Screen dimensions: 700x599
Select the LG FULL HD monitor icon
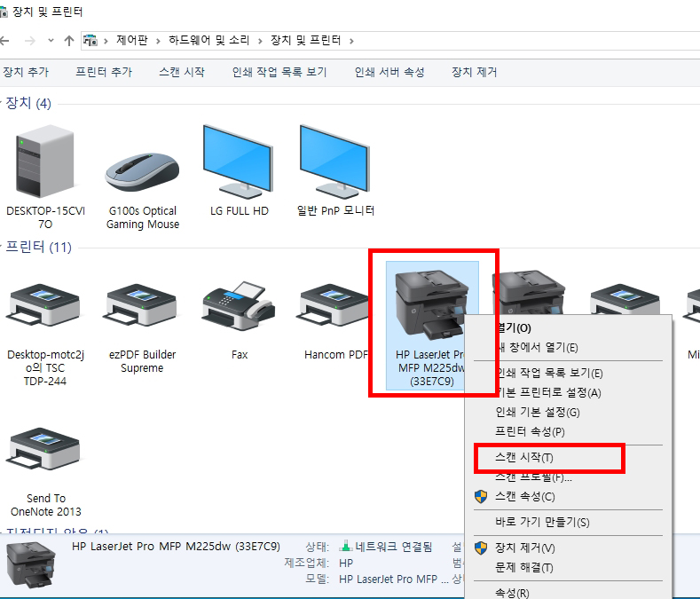(238, 162)
